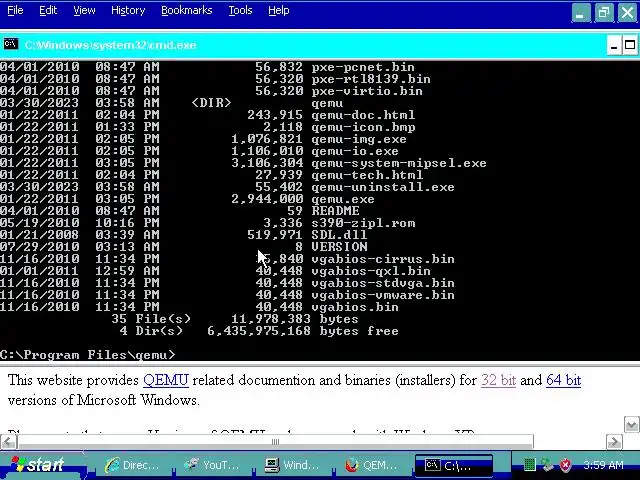Minimize the browser window
The image size is (640, 480).
click(580, 13)
